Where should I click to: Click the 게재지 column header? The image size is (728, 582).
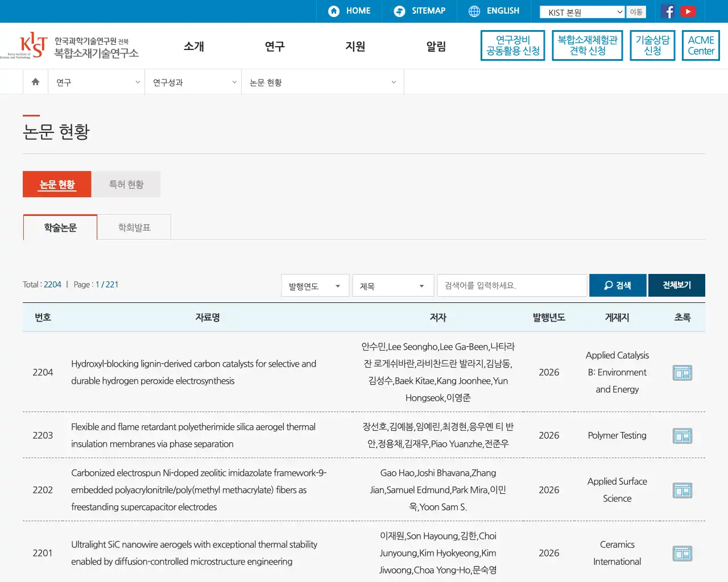[x=617, y=318]
